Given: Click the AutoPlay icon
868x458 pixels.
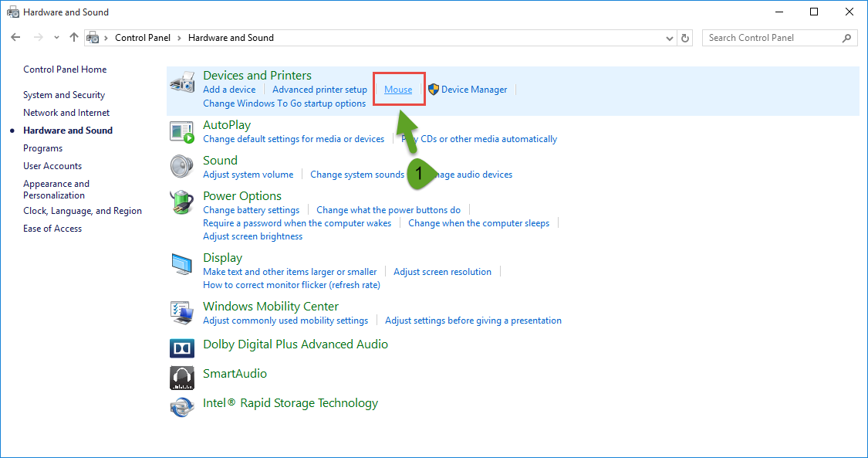Looking at the screenshot, I should coord(182,131).
